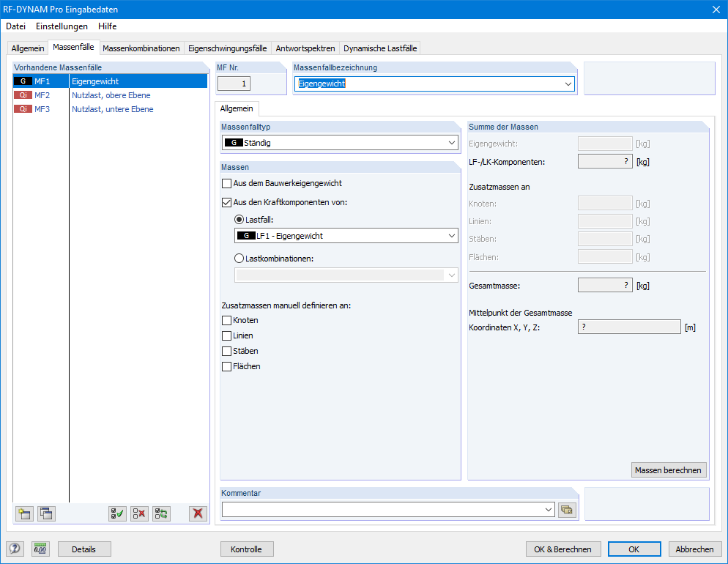Click the select all mass cases icon
Image resolution: width=728 pixels, height=564 pixels.
pos(117,513)
